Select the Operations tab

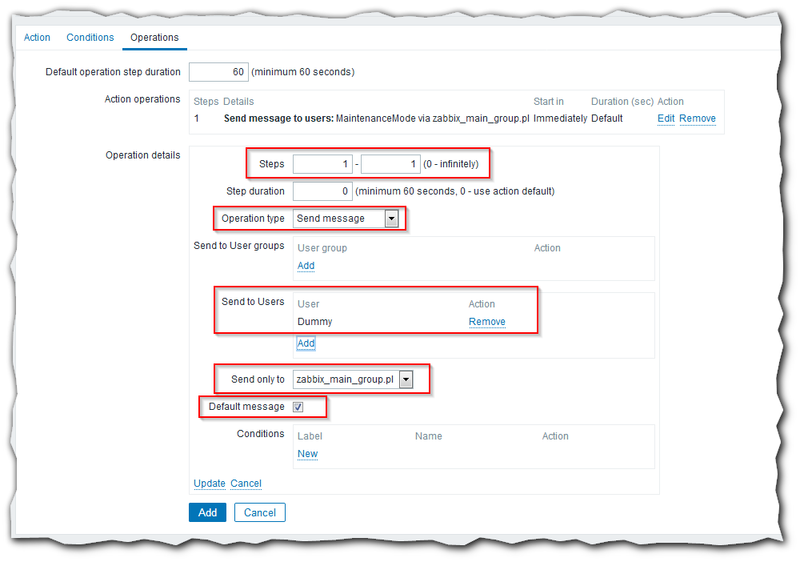154,38
